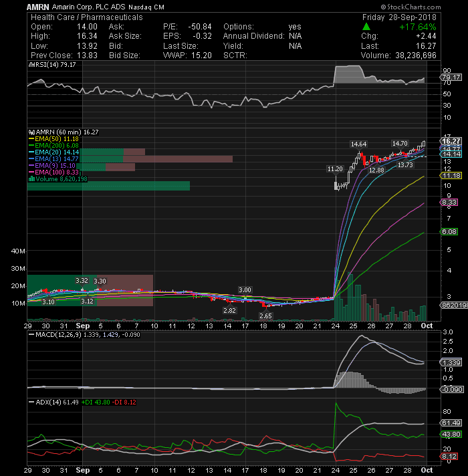Click the 12.88 low price annotation
The image size is (468, 476).
pyautogui.click(x=376, y=170)
